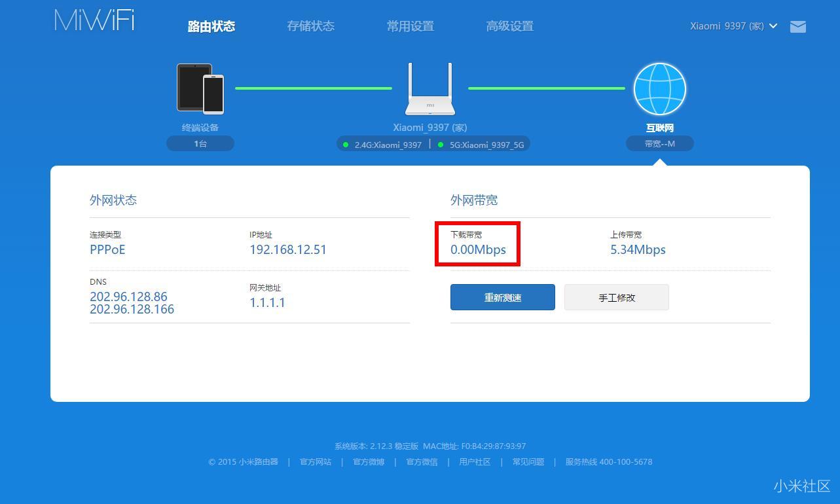
Task: Expand the Xiaomi_9397 account dropdown arrow
Action: (x=773, y=26)
